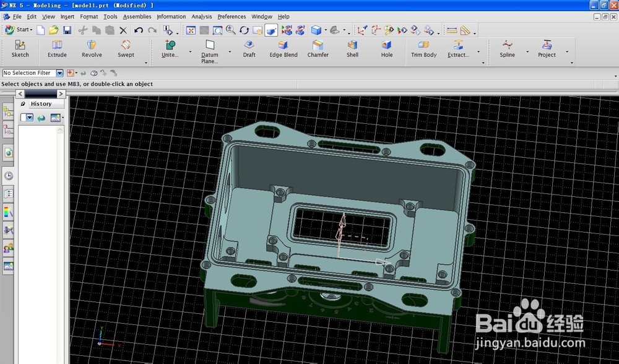
Task: Use the Chamfer tool
Action: point(318,49)
